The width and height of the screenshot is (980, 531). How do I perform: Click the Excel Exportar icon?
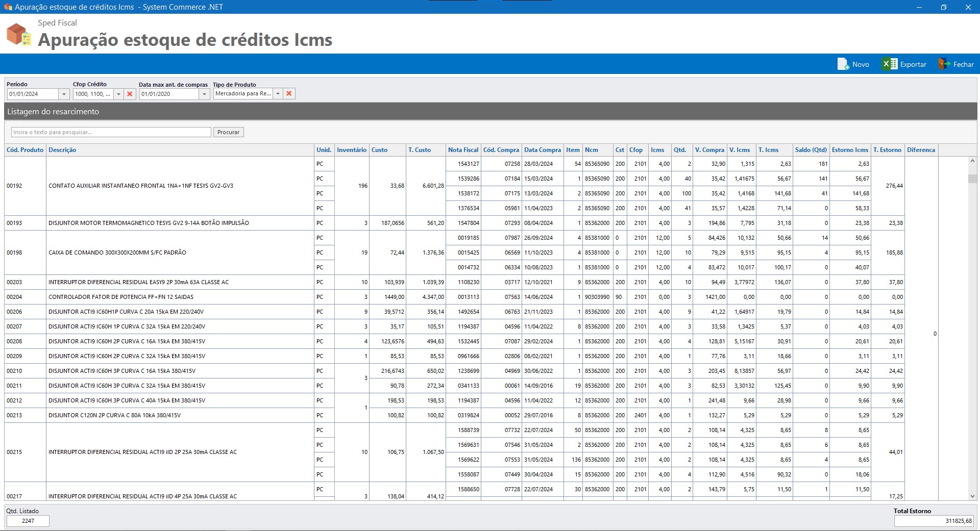pos(890,64)
